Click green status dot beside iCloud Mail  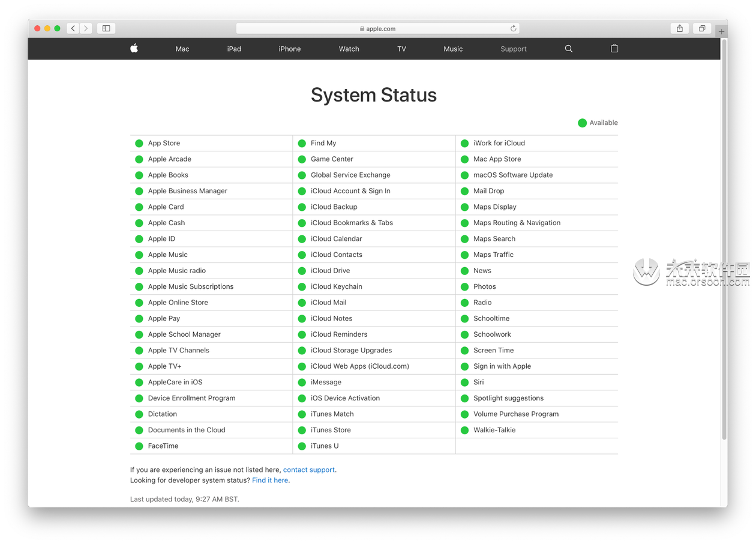coord(302,303)
